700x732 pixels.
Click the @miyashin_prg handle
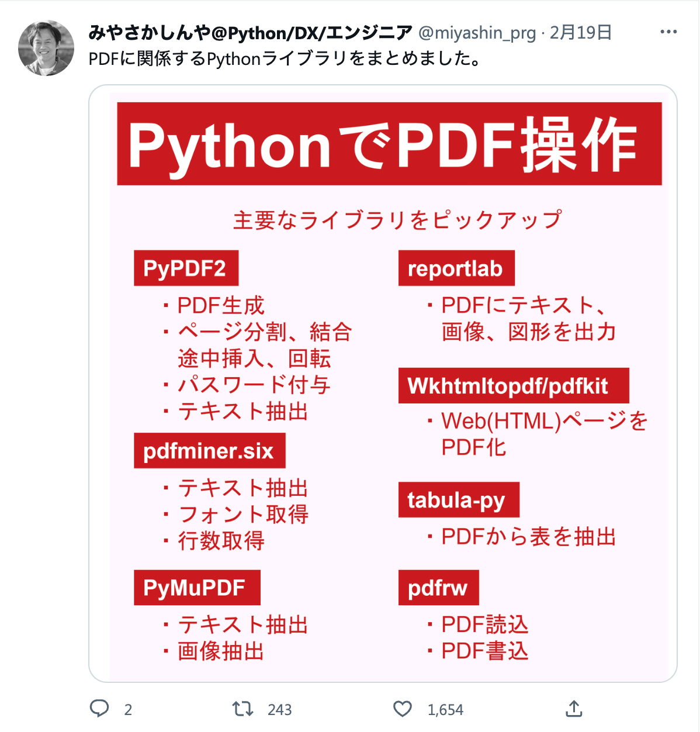[477, 33]
